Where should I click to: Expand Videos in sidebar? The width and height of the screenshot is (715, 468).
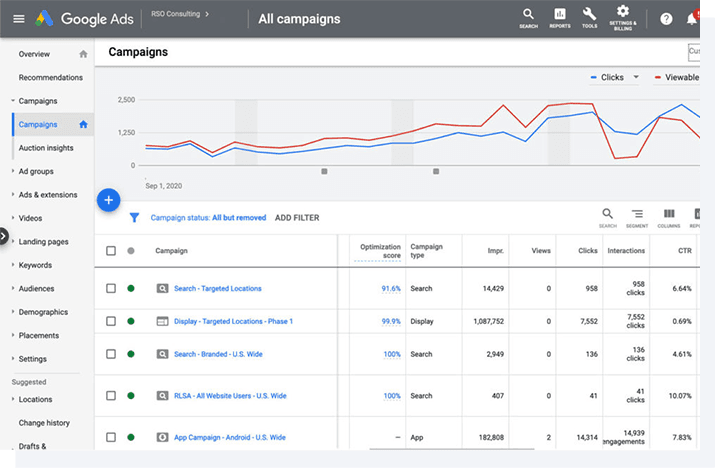[13, 218]
